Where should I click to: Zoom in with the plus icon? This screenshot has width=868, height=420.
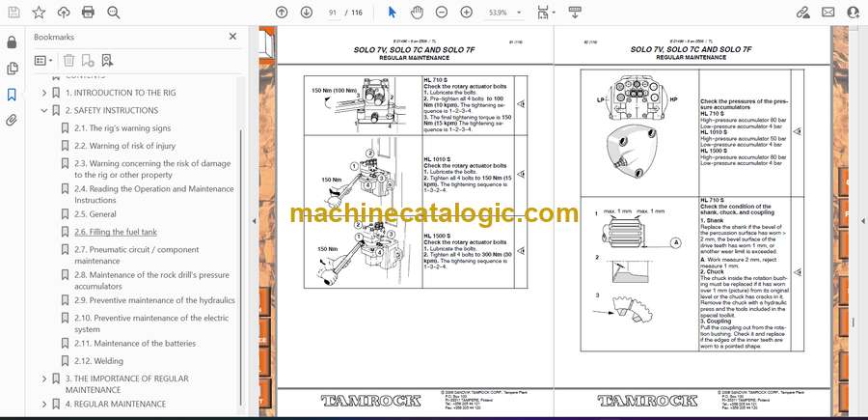point(467,13)
